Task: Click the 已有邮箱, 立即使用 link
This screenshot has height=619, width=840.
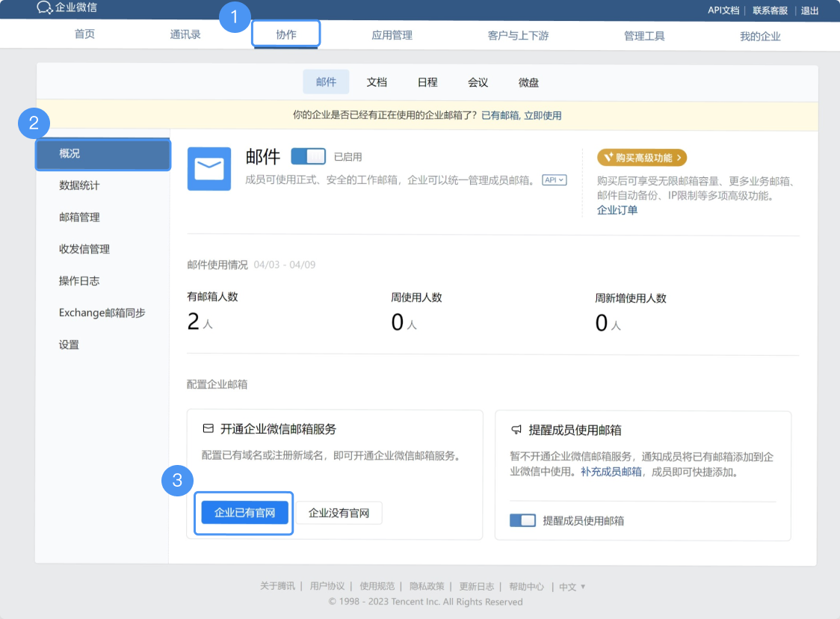Action: (521, 115)
